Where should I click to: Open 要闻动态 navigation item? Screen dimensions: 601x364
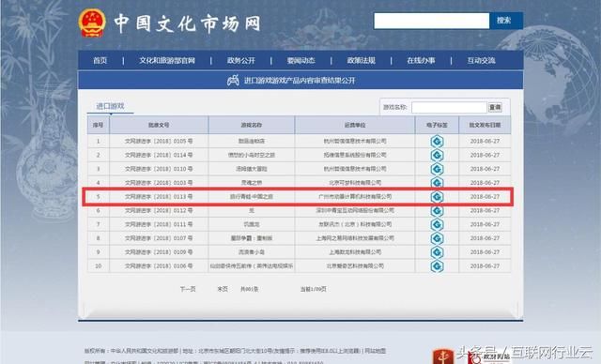click(x=300, y=60)
